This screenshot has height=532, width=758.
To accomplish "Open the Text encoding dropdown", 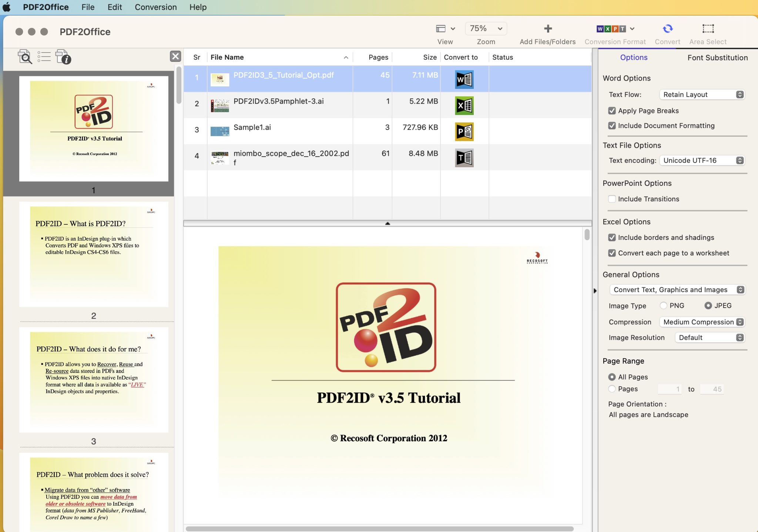I will coord(701,160).
